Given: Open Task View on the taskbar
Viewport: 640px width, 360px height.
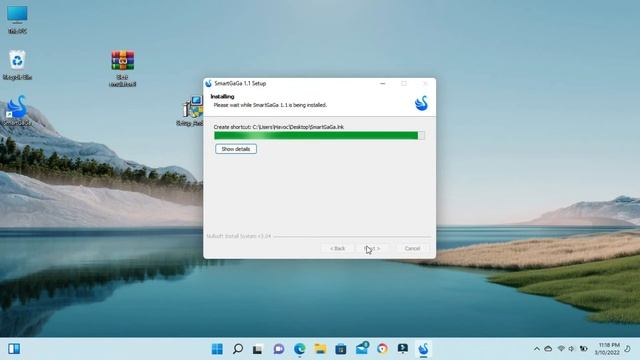Looking at the screenshot, I should pos(258,349).
